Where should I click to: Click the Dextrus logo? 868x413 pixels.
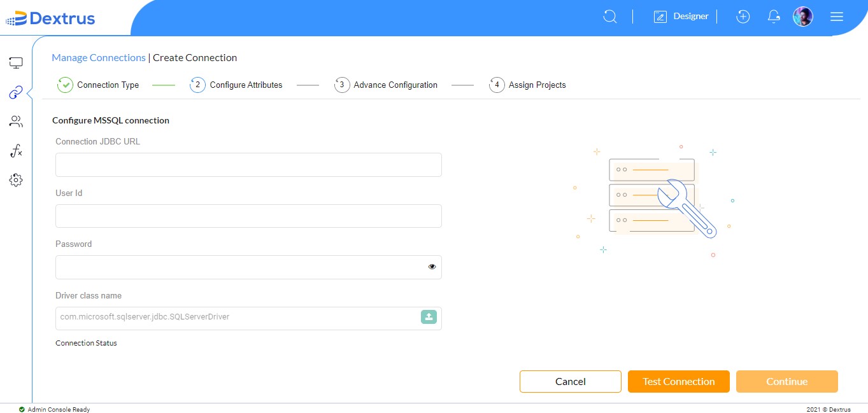[51, 18]
